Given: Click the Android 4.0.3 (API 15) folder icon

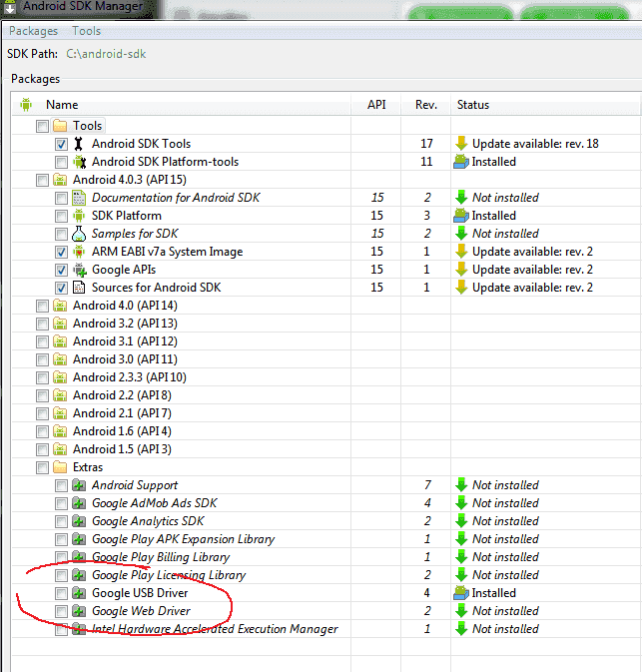Looking at the screenshot, I should tap(60, 180).
